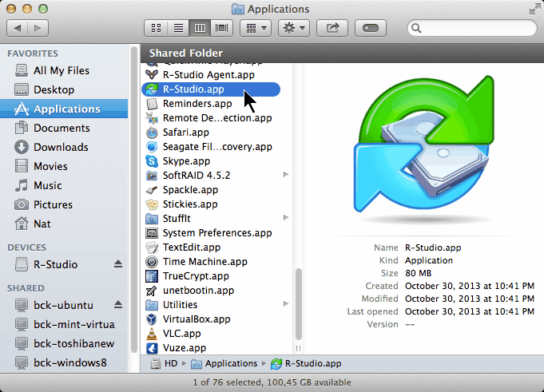
Task: Open Movies in the sidebar
Action: tap(64, 166)
